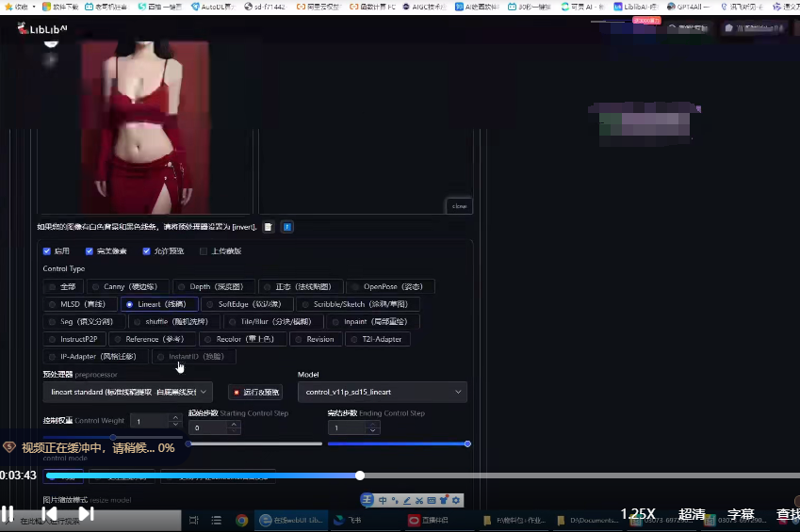Select the 全部 control type radio
800x532 pixels.
[x=63, y=286]
